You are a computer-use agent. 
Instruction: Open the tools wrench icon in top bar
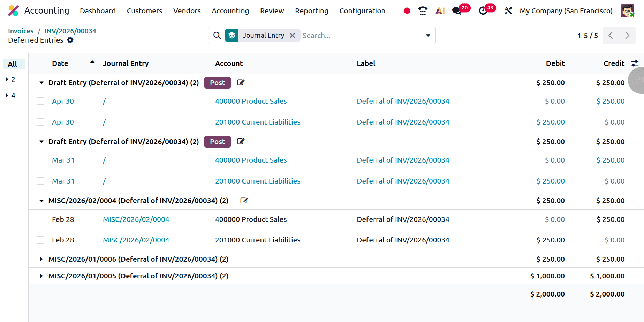[x=508, y=11]
